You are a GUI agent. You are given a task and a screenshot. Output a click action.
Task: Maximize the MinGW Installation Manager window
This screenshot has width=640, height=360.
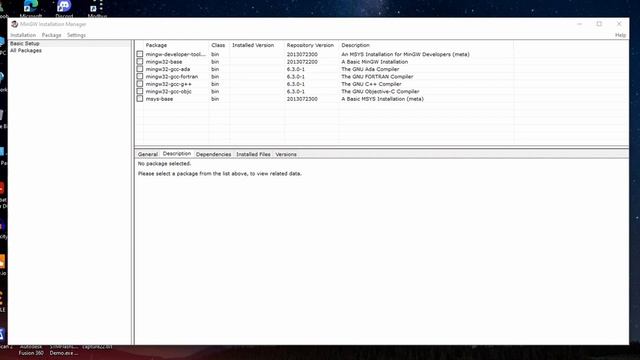click(x=599, y=24)
